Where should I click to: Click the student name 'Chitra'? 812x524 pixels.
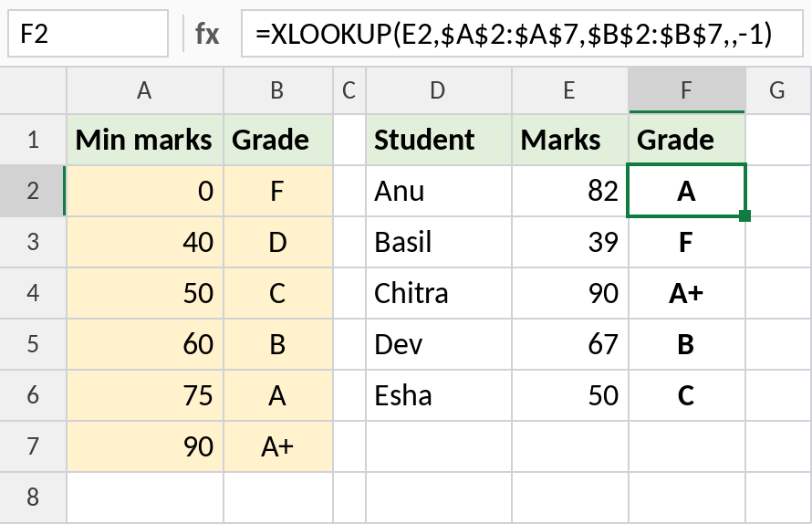411,293
